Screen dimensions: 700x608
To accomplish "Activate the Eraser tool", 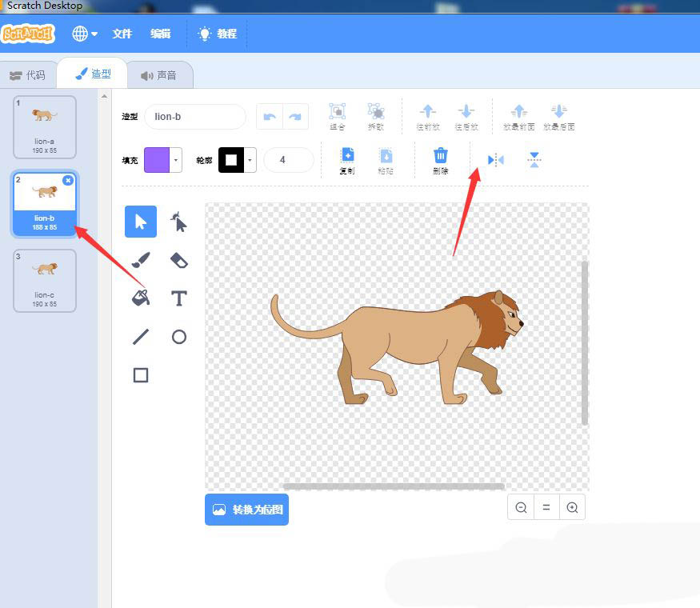I will [x=179, y=260].
